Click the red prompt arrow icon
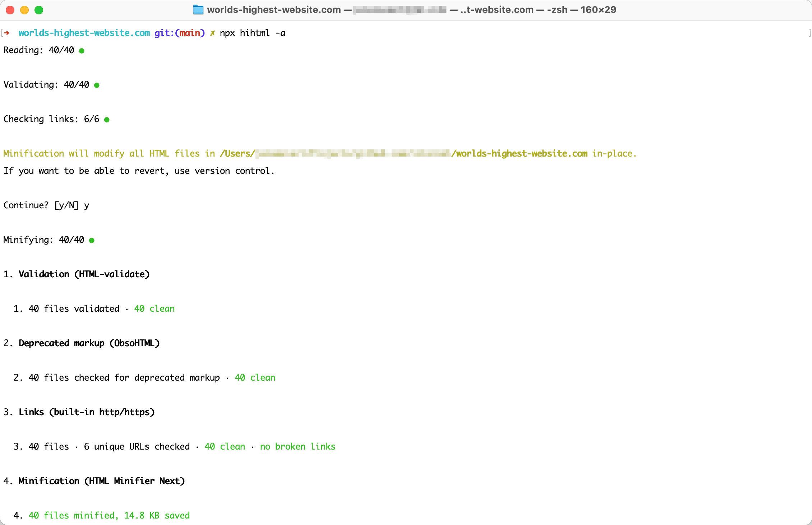This screenshot has width=812, height=525. coord(6,33)
